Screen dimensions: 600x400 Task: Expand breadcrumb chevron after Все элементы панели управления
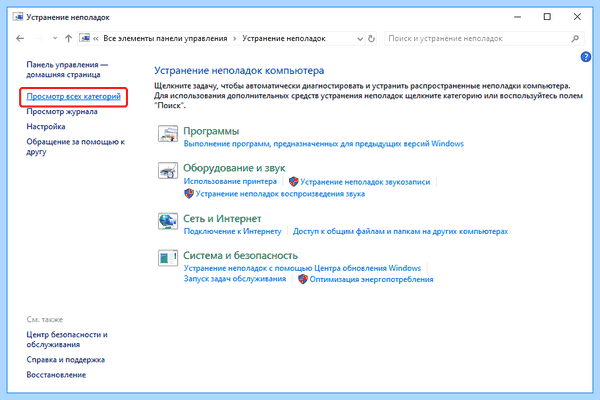[x=235, y=39]
